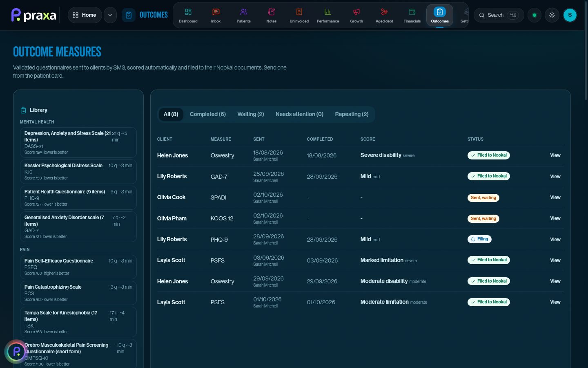View Lily Roberts' PHQ-9 outcome
This screenshot has width=588, height=368.
[x=555, y=240]
